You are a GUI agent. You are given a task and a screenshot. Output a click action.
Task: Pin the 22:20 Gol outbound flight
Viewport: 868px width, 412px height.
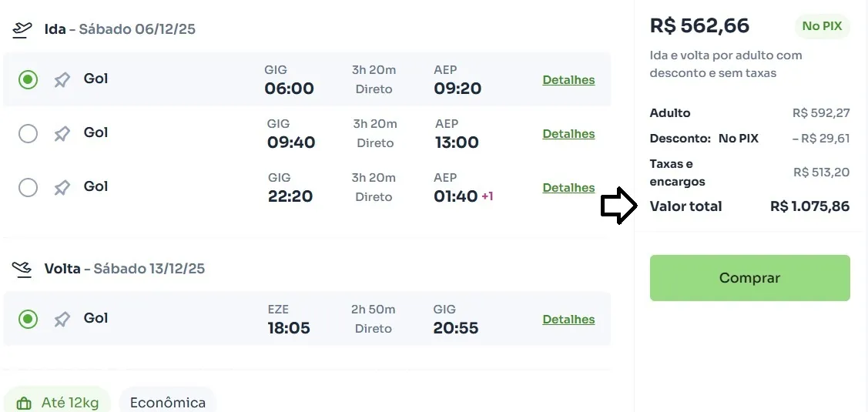click(x=62, y=188)
